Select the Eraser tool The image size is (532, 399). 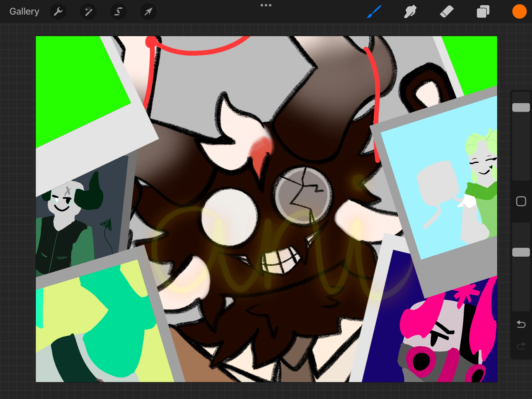coord(447,11)
